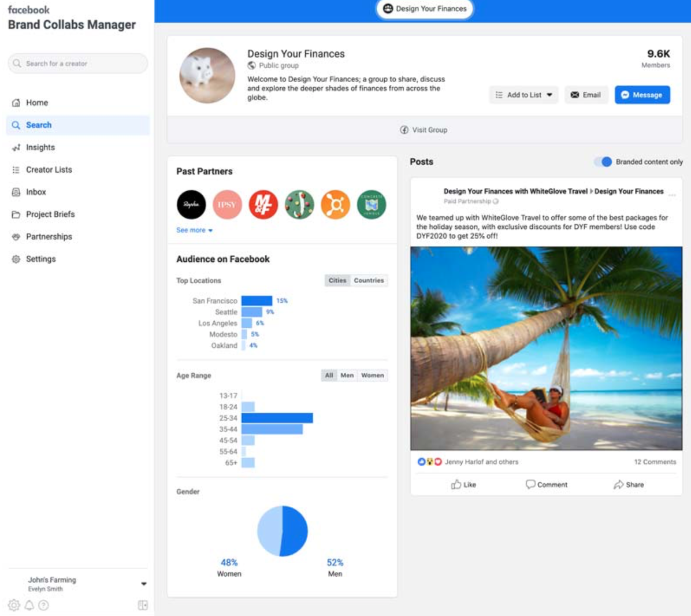Screen dimensions: 691x616
Task: Disable the Branded content only toggle
Action: click(x=601, y=162)
